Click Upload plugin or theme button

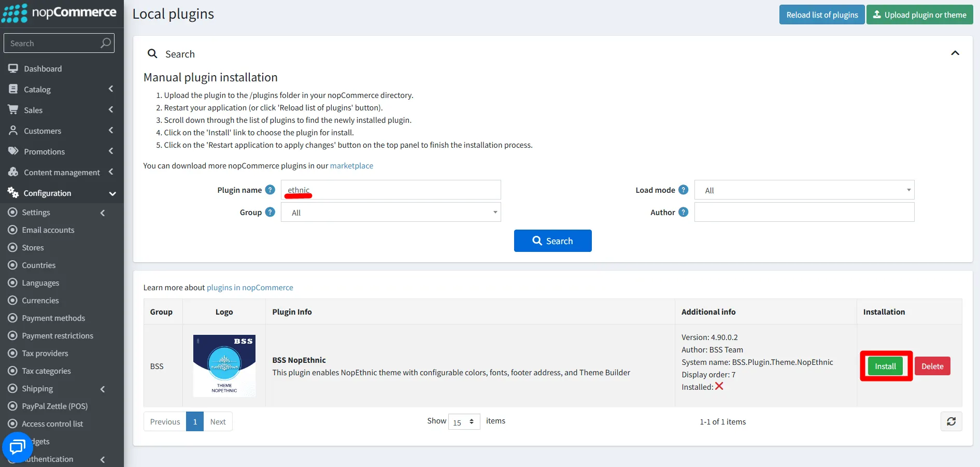920,15
